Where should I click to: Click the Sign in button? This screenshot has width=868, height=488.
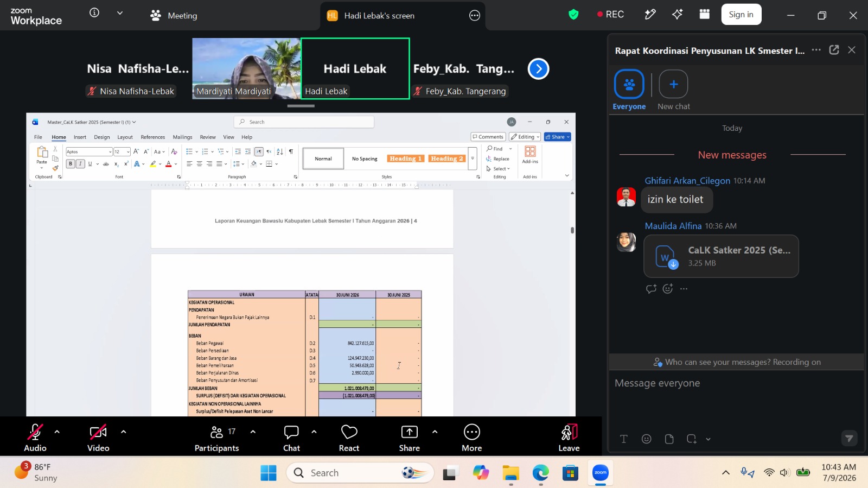pos(741,15)
